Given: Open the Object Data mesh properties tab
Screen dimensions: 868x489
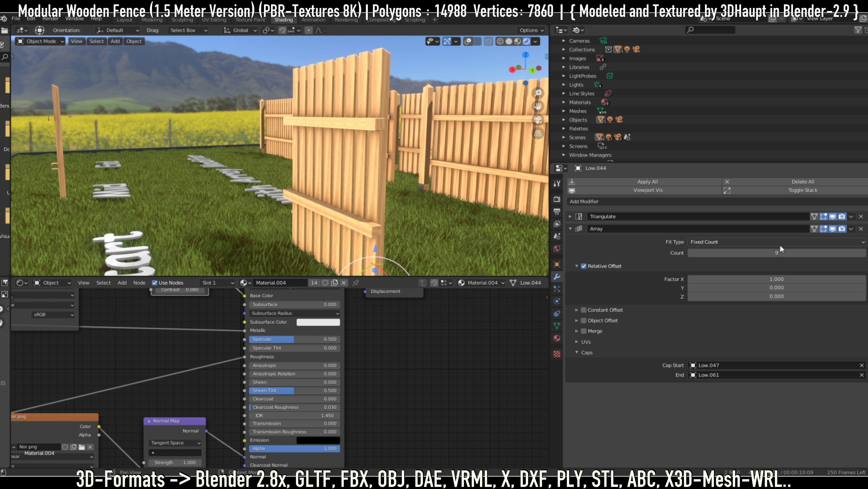Looking at the screenshot, I should [557, 326].
